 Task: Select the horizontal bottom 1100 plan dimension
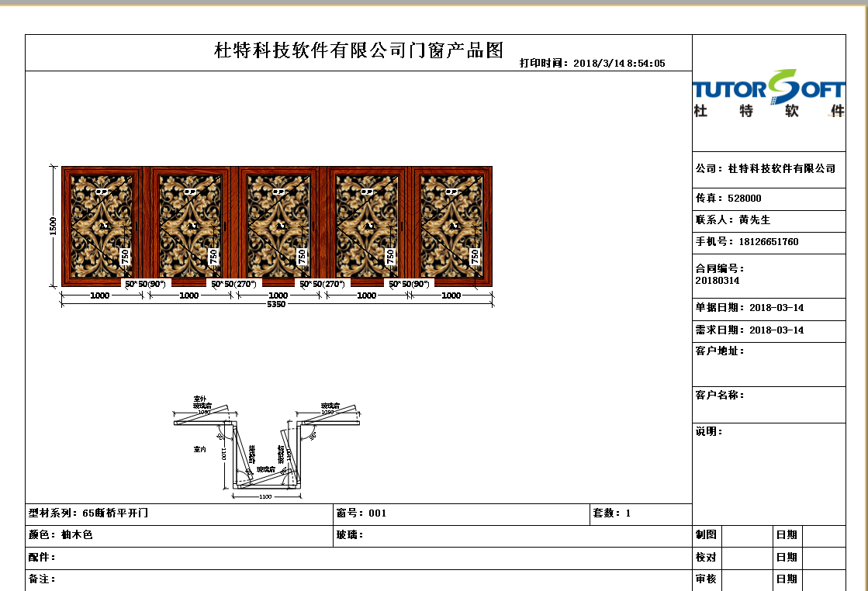pyautogui.click(x=266, y=496)
